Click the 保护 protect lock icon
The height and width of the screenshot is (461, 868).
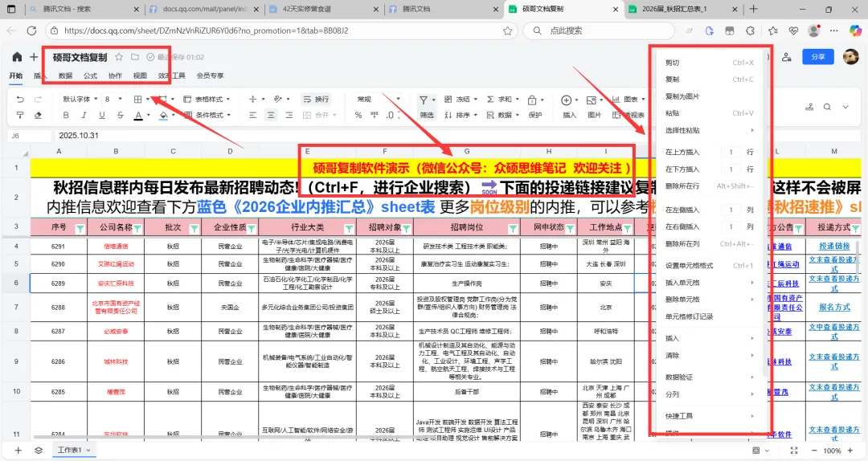(x=534, y=106)
